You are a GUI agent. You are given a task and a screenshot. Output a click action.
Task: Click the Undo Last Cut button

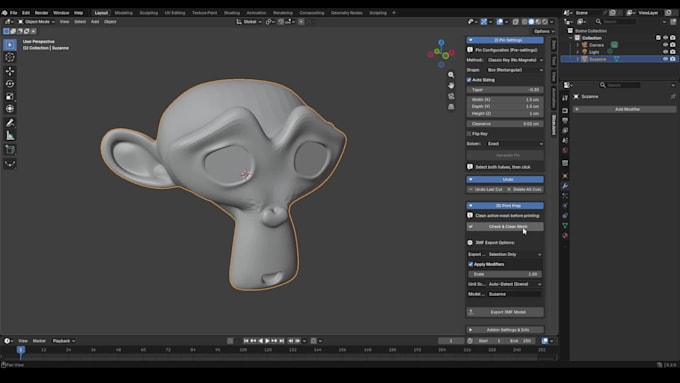(x=485, y=190)
